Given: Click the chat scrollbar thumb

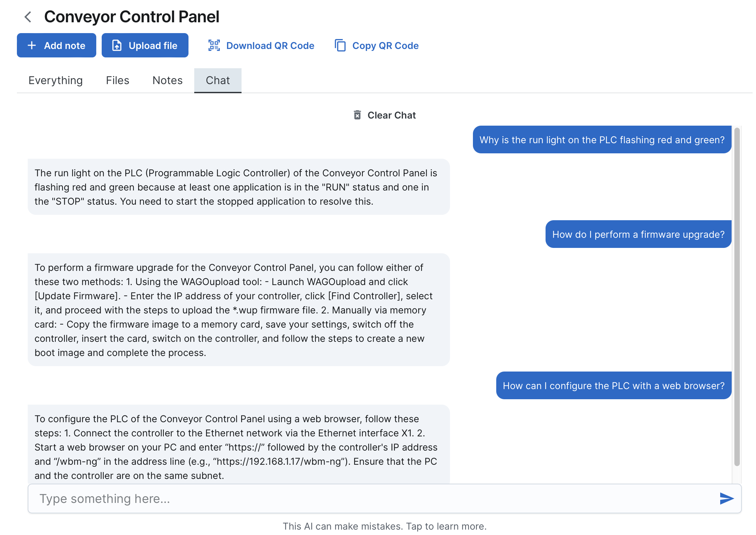Looking at the screenshot, I should coord(737,297).
